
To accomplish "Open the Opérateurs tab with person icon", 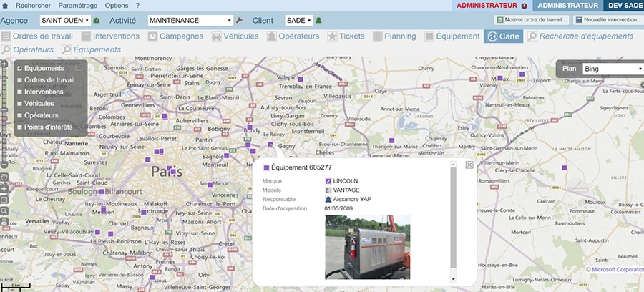I will 293,36.
